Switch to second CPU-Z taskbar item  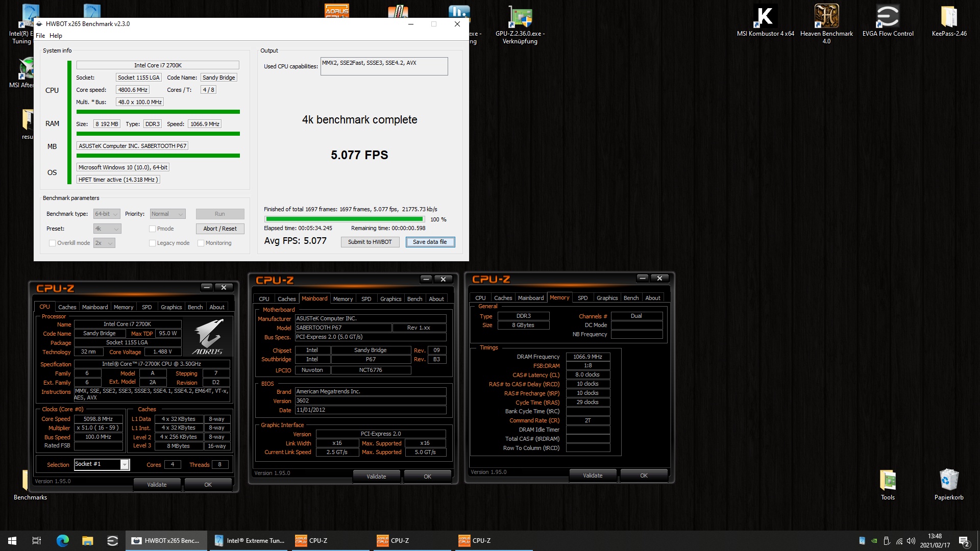click(411, 541)
